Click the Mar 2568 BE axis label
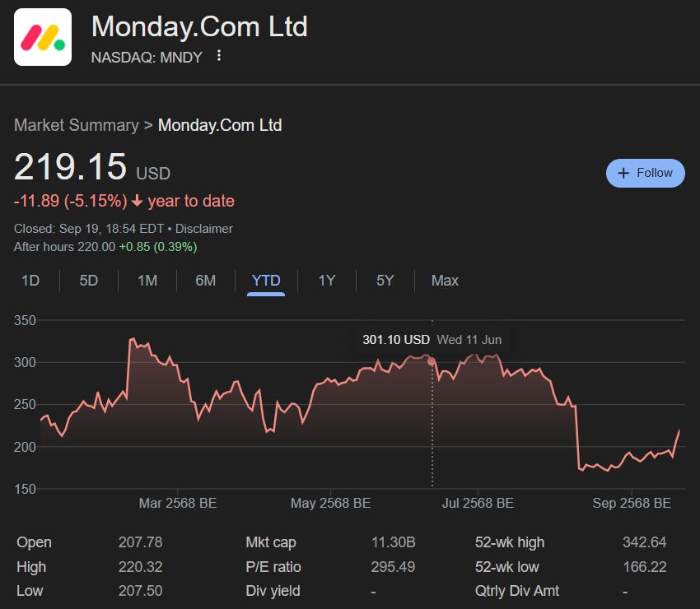This screenshot has height=609, width=700. point(178,504)
